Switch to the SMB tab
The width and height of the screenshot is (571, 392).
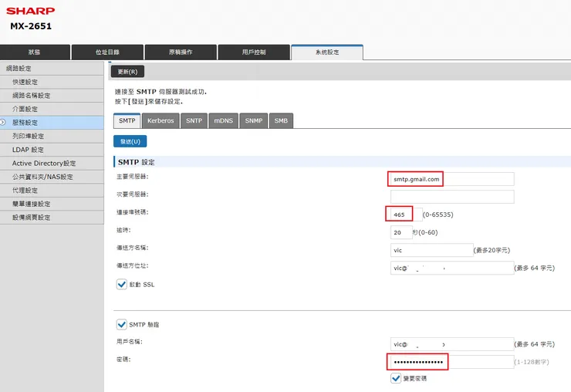click(281, 120)
